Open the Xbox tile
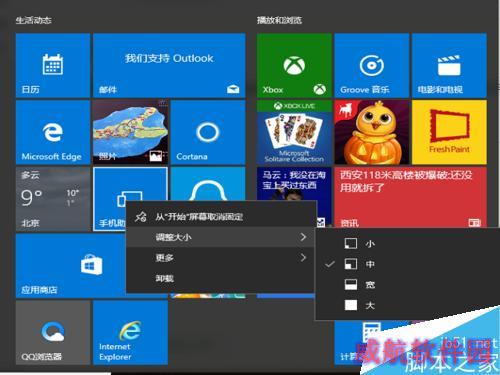500x375 pixels. click(x=294, y=65)
